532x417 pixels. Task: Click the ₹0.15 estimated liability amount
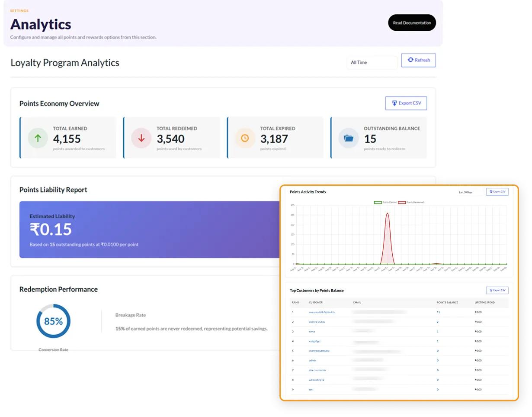tap(51, 230)
